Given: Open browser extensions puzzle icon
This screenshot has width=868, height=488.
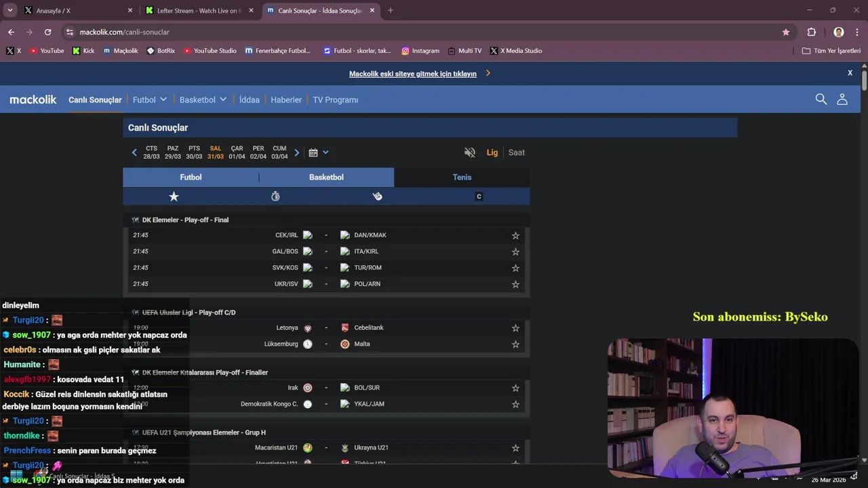Looking at the screenshot, I should pyautogui.click(x=812, y=32).
